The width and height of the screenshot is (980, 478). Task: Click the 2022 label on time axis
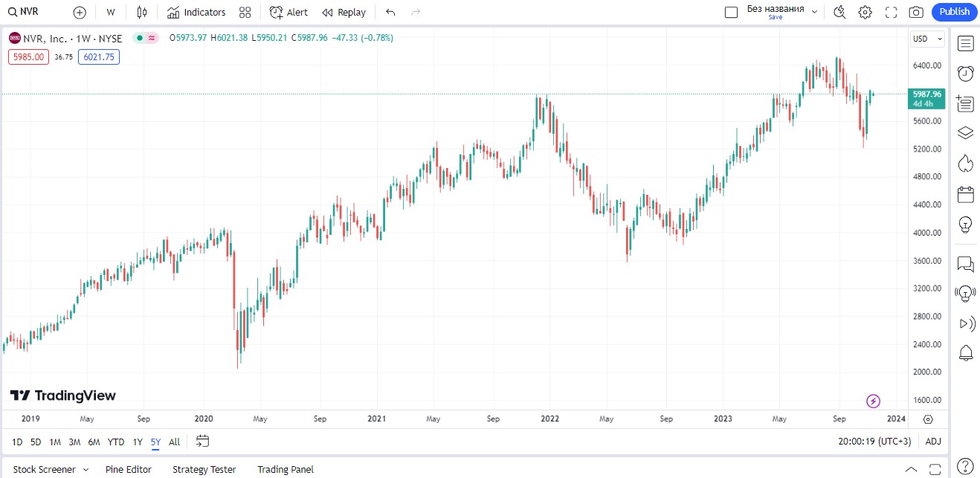point(549,419)
